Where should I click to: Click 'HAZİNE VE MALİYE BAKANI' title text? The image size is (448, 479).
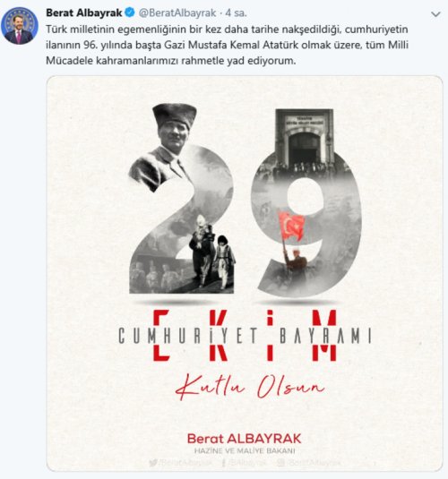click(x=245, y=451)
